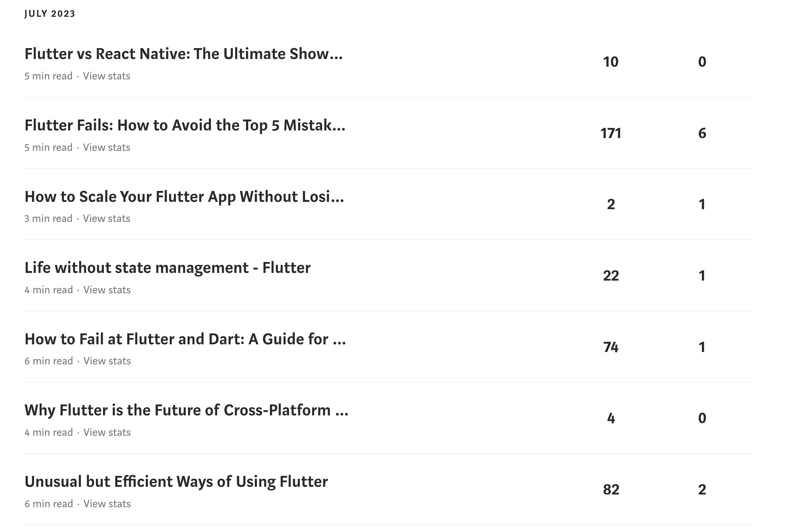Open 'Life without state management - Flutter'
The height and width of the screenshot is (532, 785).
pos(168,268)
